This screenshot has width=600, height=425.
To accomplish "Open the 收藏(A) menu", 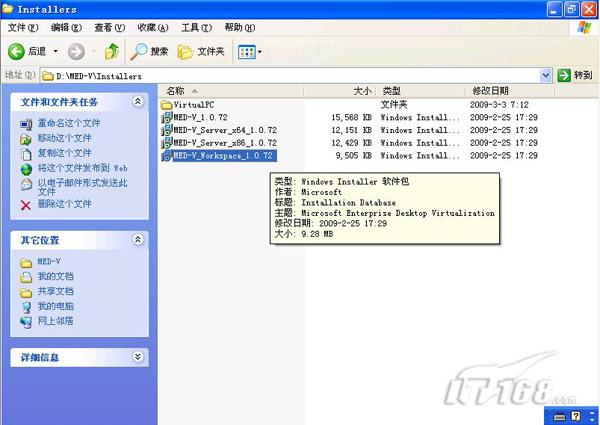I will 153,28.
